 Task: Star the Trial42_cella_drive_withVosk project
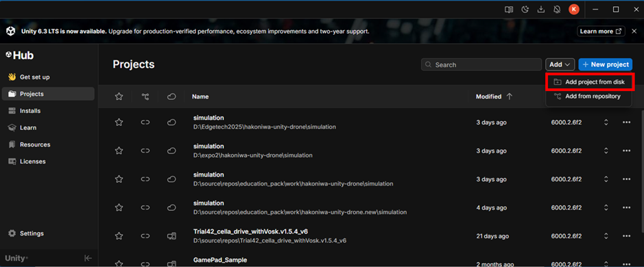[119, 236]
